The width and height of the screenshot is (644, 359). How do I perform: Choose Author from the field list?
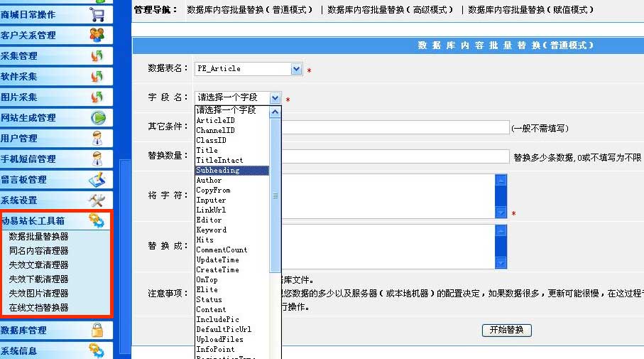[232, 180]
